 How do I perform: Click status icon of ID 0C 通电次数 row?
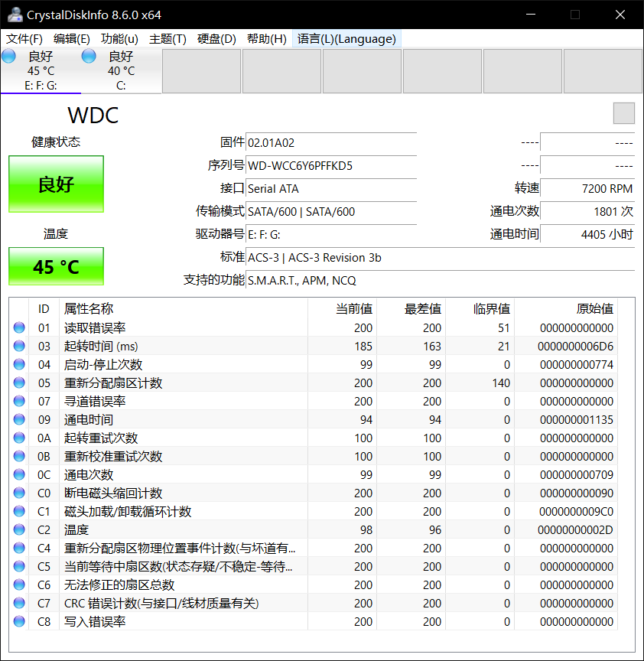tap(19, 474)
